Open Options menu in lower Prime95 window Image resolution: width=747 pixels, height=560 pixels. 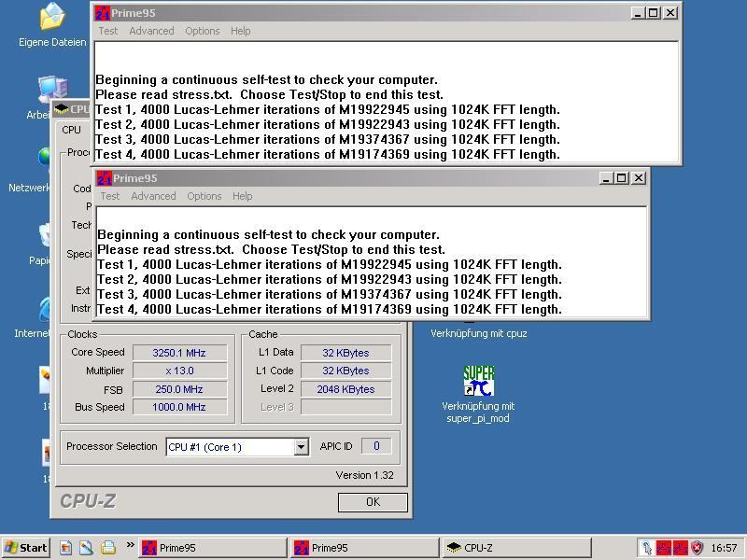tap(204, 196)
